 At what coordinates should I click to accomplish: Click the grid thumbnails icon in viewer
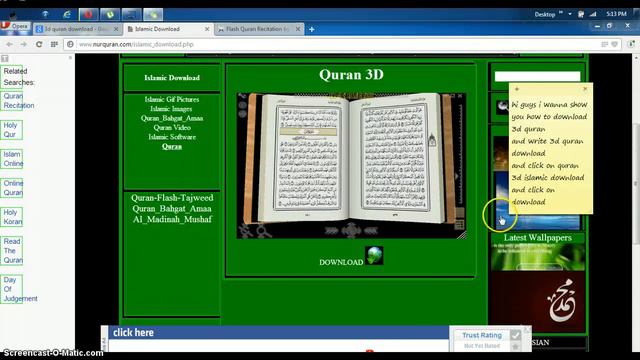tap(459, 224)
